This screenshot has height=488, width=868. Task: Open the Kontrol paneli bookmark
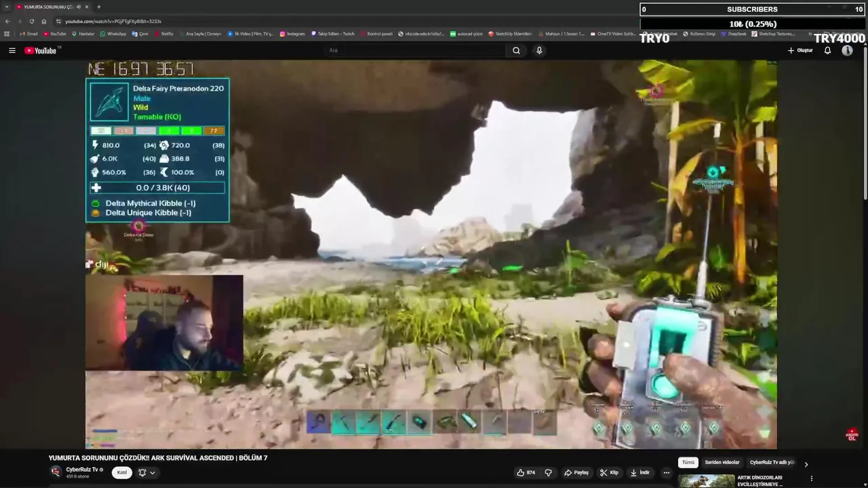pos(376,33)
